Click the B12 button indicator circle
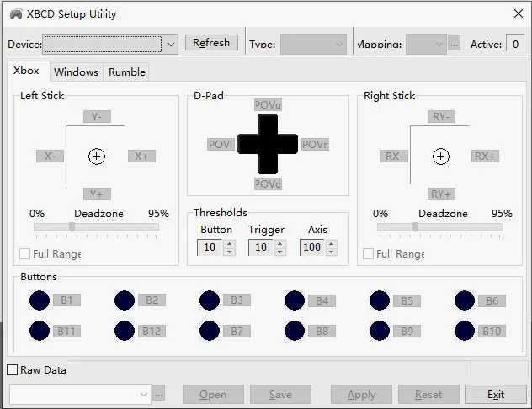532x409 pixels. tap(125, 331)
